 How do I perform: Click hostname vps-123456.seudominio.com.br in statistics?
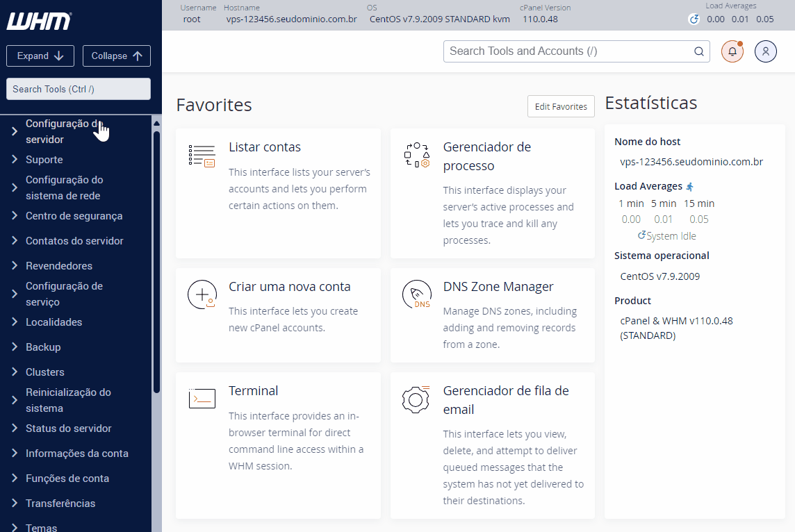[x=691, y=162]
